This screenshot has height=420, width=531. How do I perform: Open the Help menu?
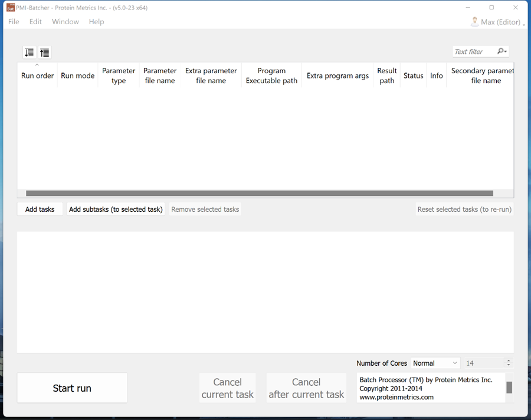tap(97, 22)
